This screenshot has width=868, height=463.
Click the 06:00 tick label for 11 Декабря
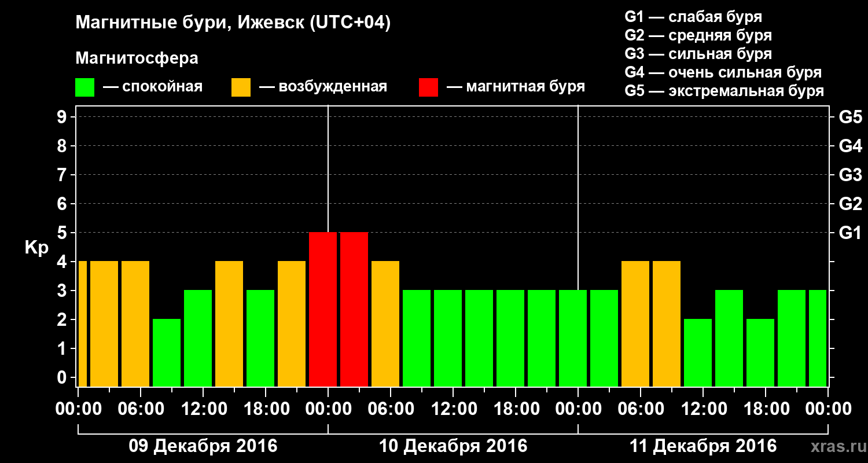tap(641, 409)
